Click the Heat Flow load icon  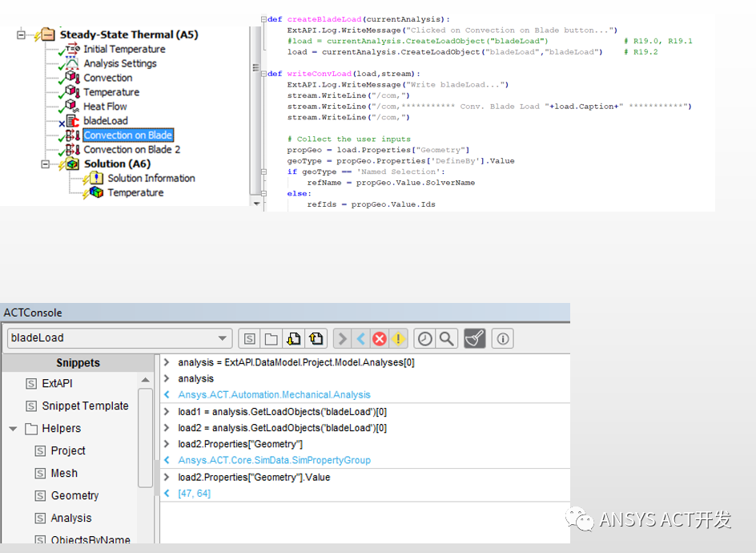[72, 106]
